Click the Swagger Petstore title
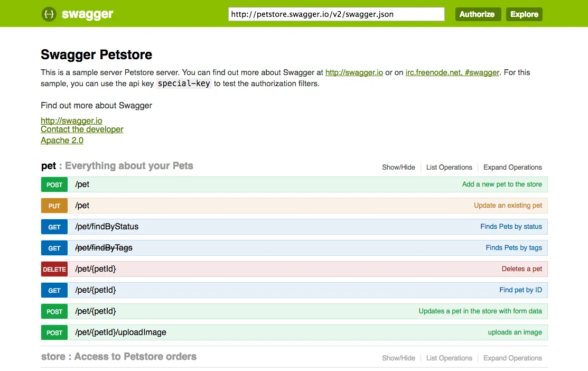The width and height of the screenshot is (588, 371). coord(96,54)
